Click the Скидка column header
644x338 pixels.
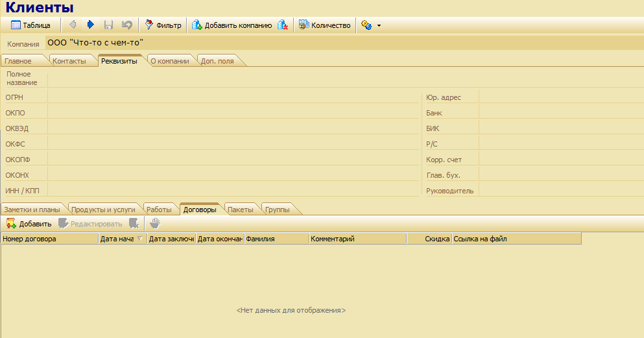click(429, 239)
